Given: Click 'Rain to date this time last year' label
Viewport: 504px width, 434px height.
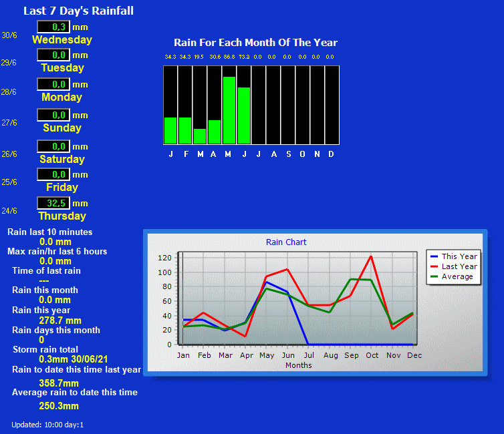Looking at the screenshot, I should point(76,369).
